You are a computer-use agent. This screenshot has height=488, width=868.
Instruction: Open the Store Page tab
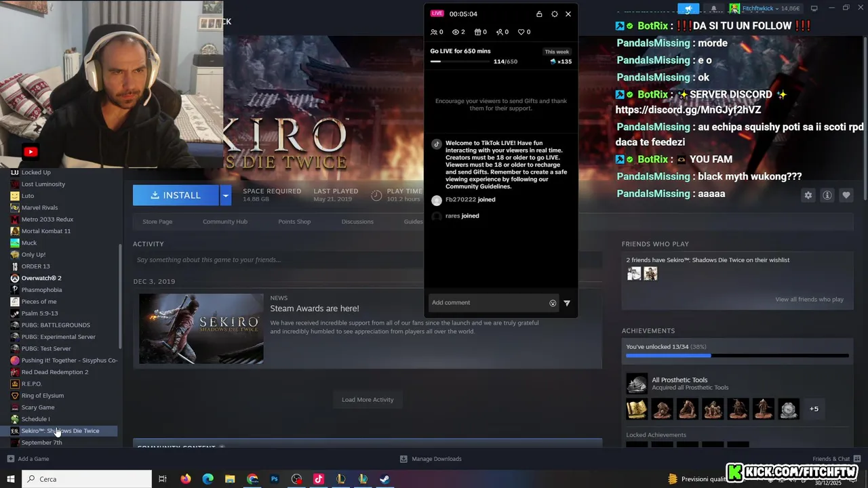[x=157, y=222]
